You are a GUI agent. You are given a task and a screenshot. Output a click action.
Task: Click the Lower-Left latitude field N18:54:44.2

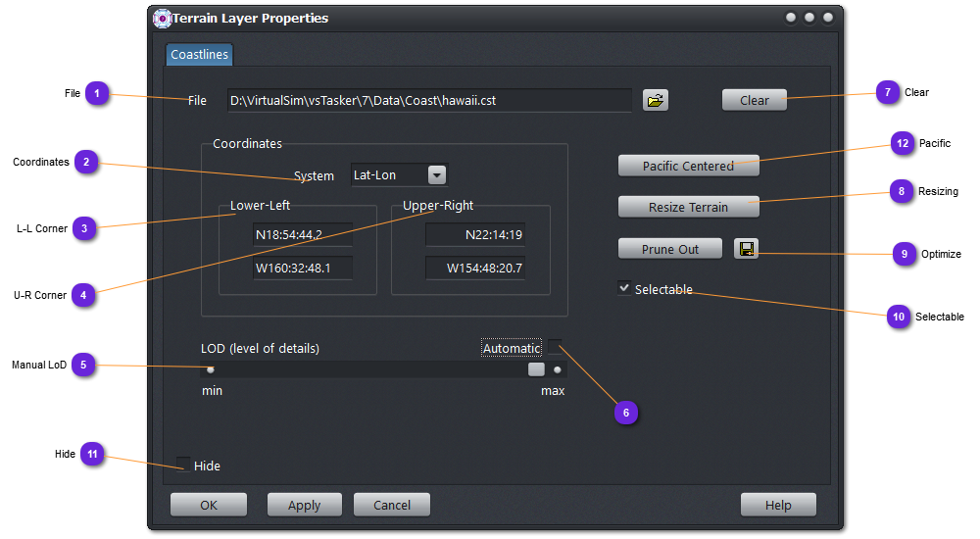click(302, 234)
